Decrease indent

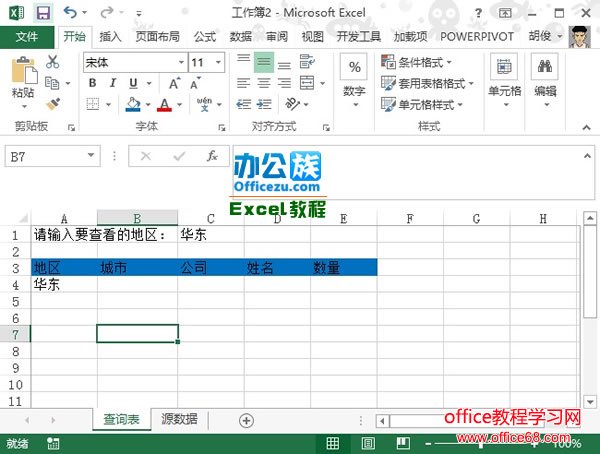(243, 104)
